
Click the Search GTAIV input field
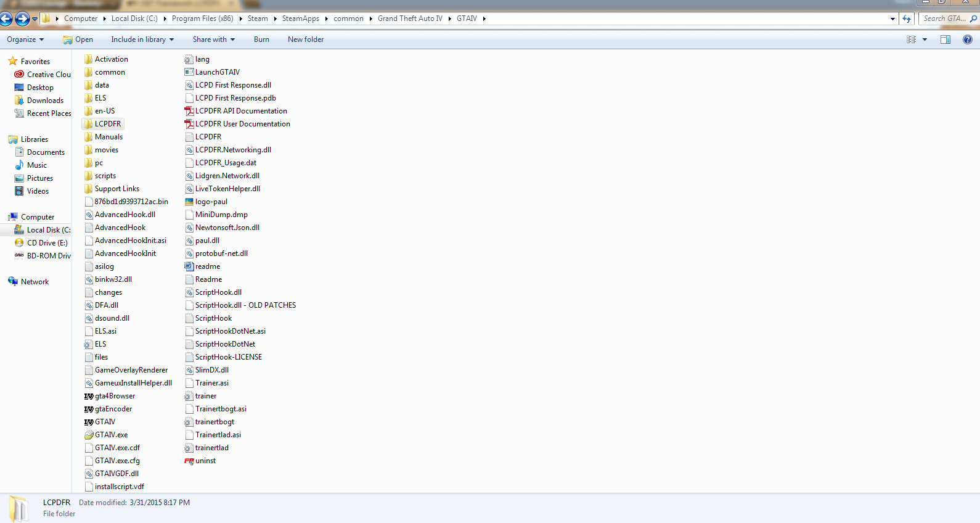coord(948,19)
